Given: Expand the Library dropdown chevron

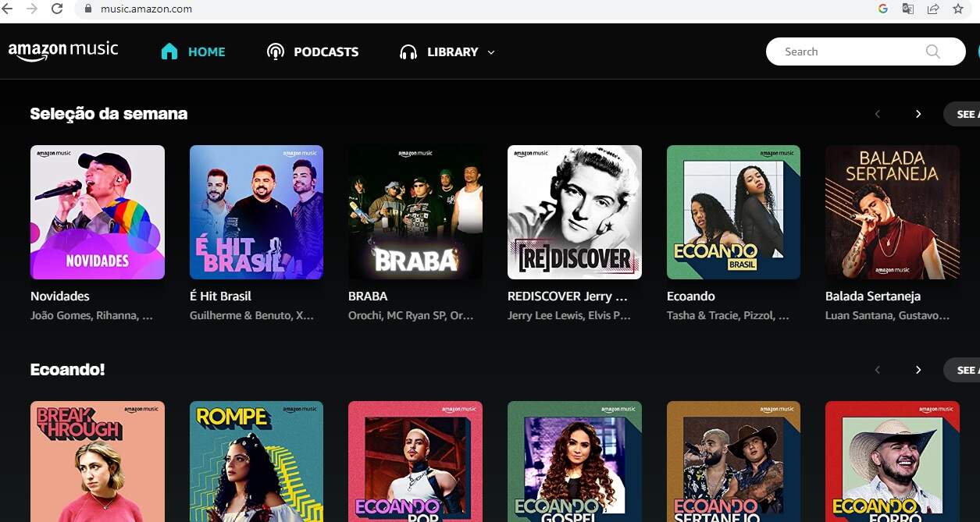Looking at the screenshot, I should [x=491, y=52].
